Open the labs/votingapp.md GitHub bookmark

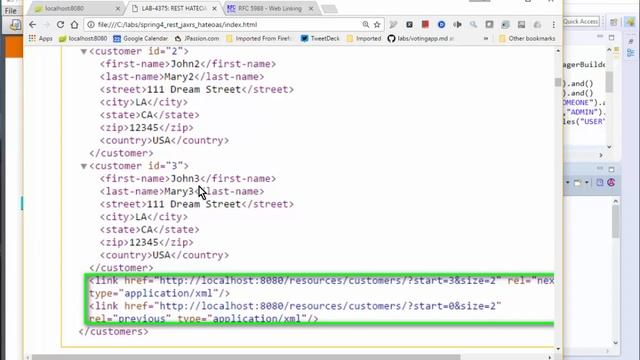[x=420, y=38]
